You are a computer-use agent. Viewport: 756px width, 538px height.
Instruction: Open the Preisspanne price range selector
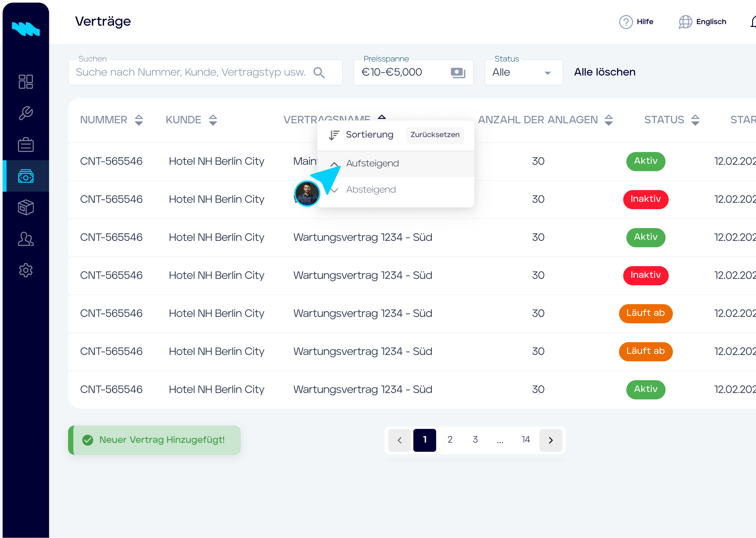[x=413, y=72]
